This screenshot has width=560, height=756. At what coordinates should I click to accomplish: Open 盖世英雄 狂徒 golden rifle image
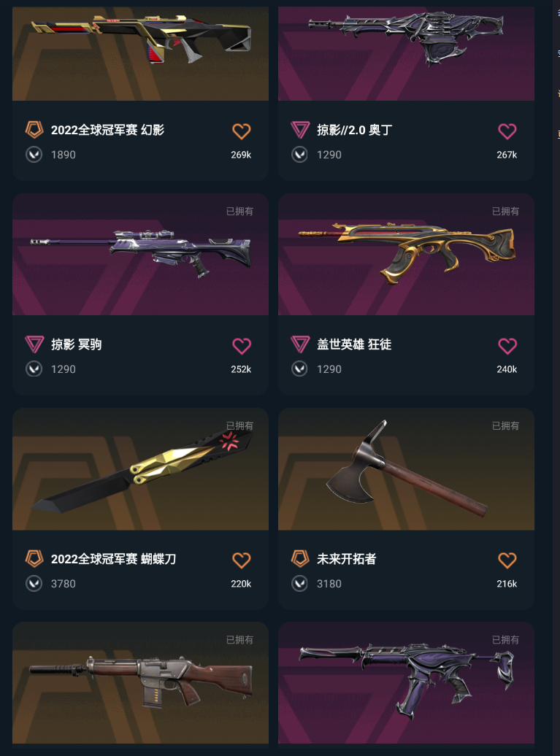pos(406,255)
